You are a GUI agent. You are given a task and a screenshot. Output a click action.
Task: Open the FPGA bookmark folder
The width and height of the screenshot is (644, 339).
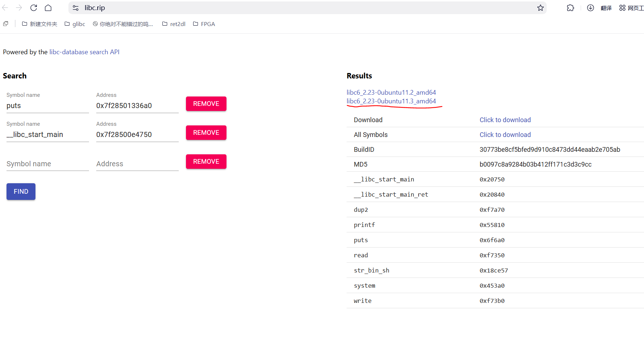point(204,24)
